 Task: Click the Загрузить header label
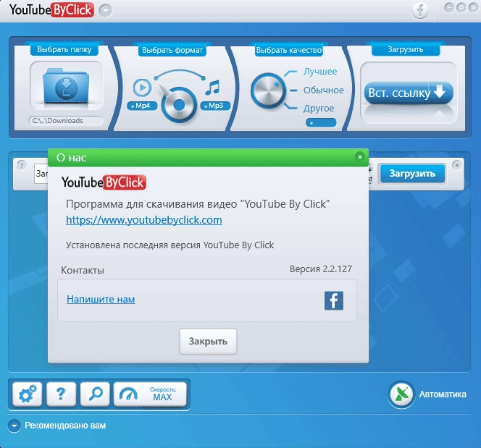tap(406, 49)
